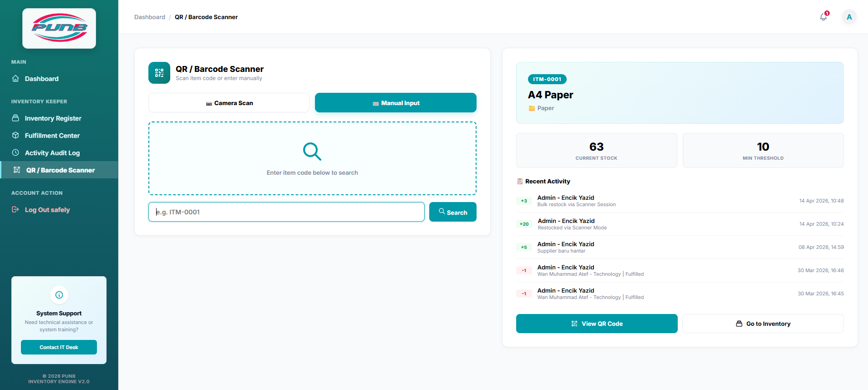Click the QR scanner header icon
This screenshot has width=868, height=390.
[x=159, y=73]
